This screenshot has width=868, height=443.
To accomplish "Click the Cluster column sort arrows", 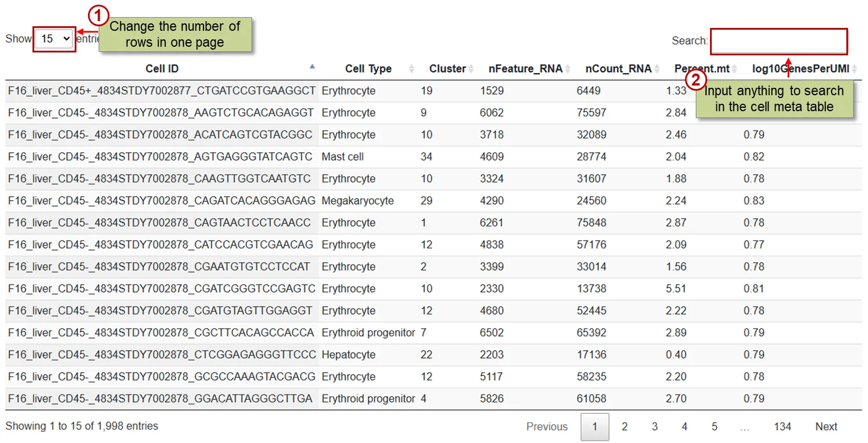I will click(x=471, y=69).
